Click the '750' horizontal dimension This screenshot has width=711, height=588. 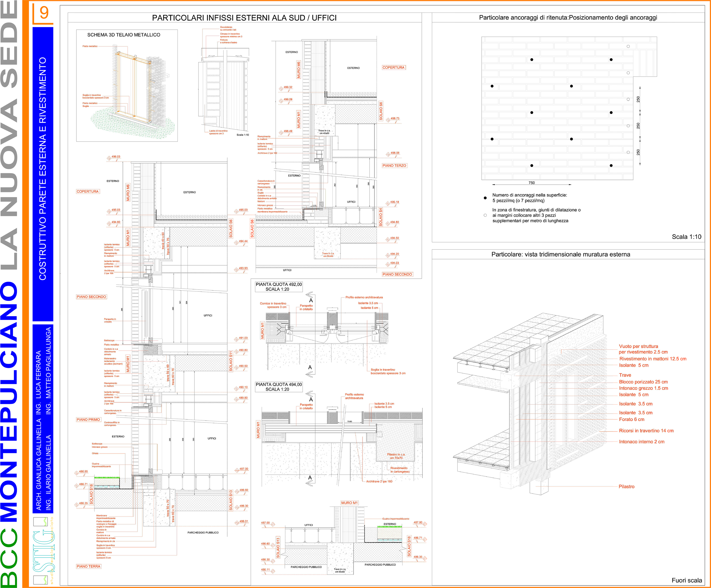pyautogui.click(x=532, y=183)
